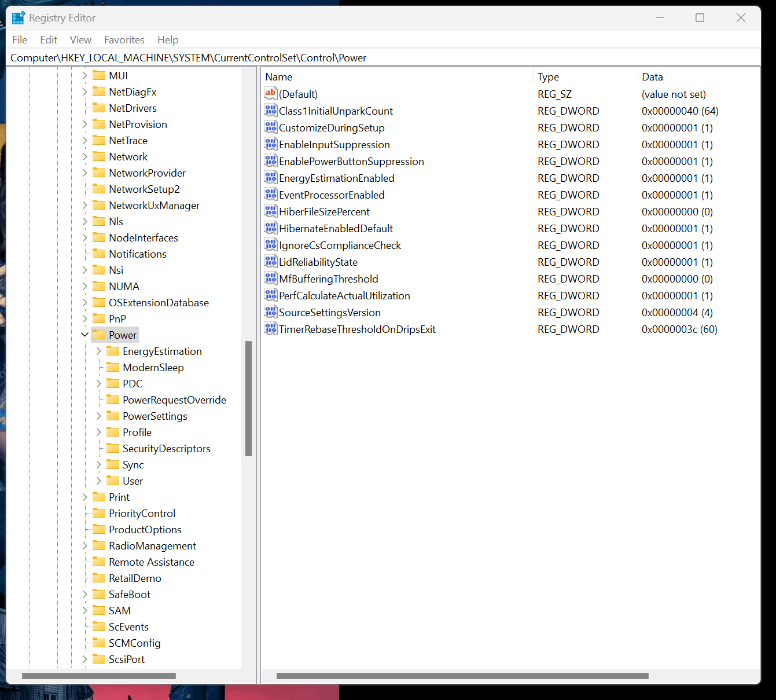Click the SourceSettingsVersion DWORD icon
This screenshot has width=776, height=700.
(x=271, y=311)
